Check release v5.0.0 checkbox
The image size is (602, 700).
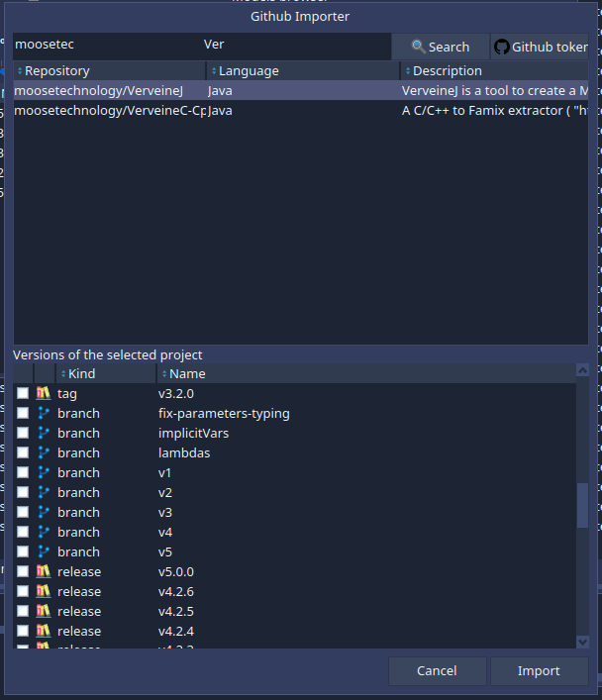pyautogui.click(x=23, y=571)
